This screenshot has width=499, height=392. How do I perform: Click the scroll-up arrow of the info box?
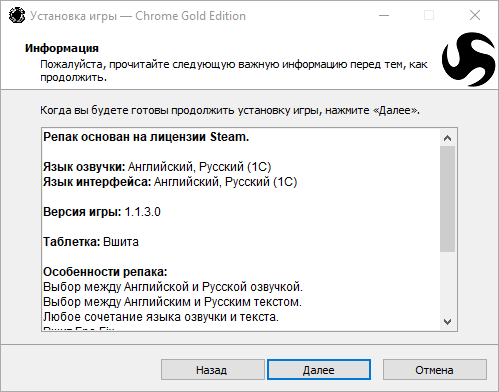447,138
